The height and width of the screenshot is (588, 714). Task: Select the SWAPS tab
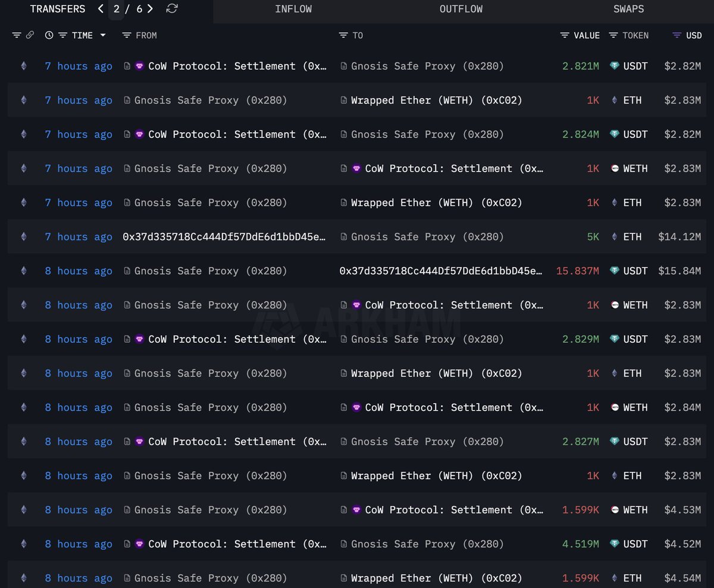(628, 10)
